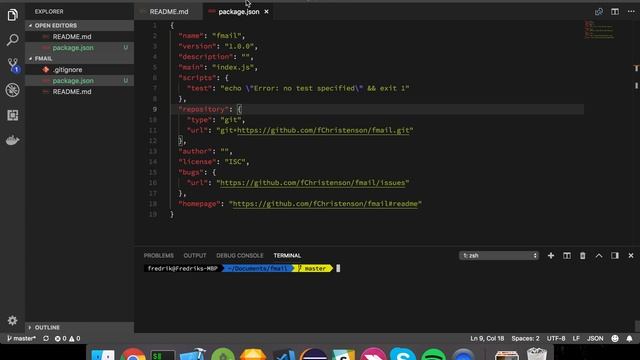The image size is (640, 360).
Task: Close the package.json editor tab
Action: click(267, 12)
